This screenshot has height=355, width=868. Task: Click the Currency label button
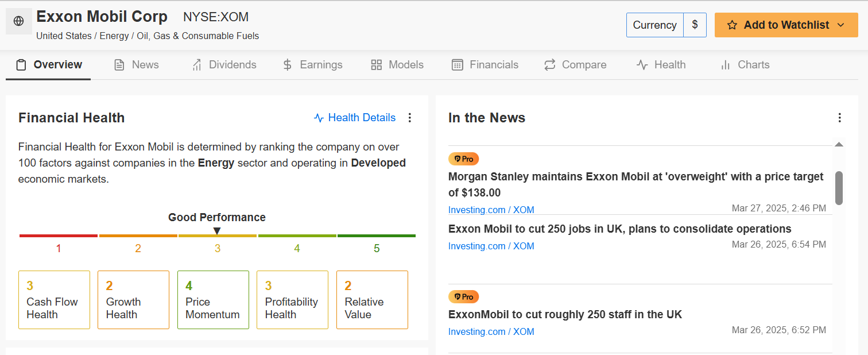click(655, 25)
